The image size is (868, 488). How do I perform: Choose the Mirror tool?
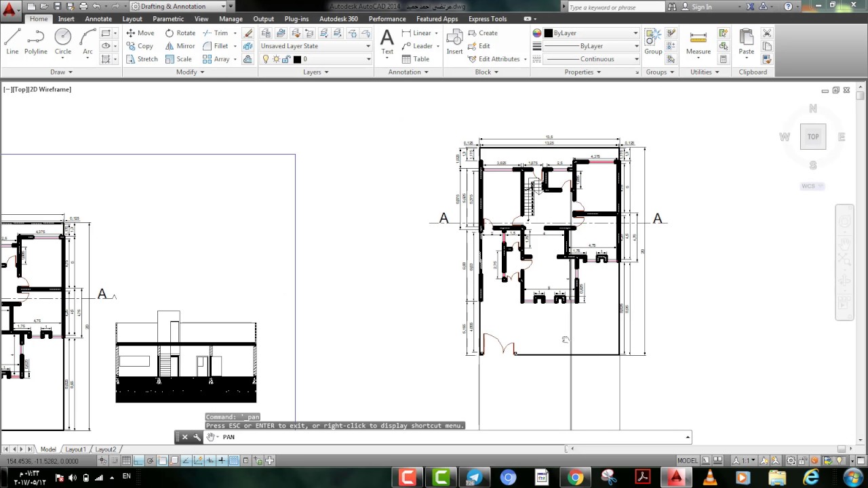pos(180,46)
